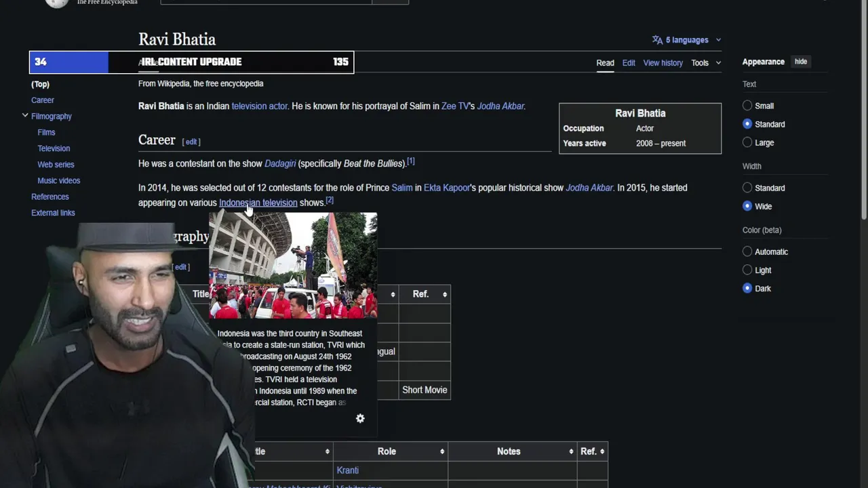Go to Web series in the contents sidebar

pos(56,165)
